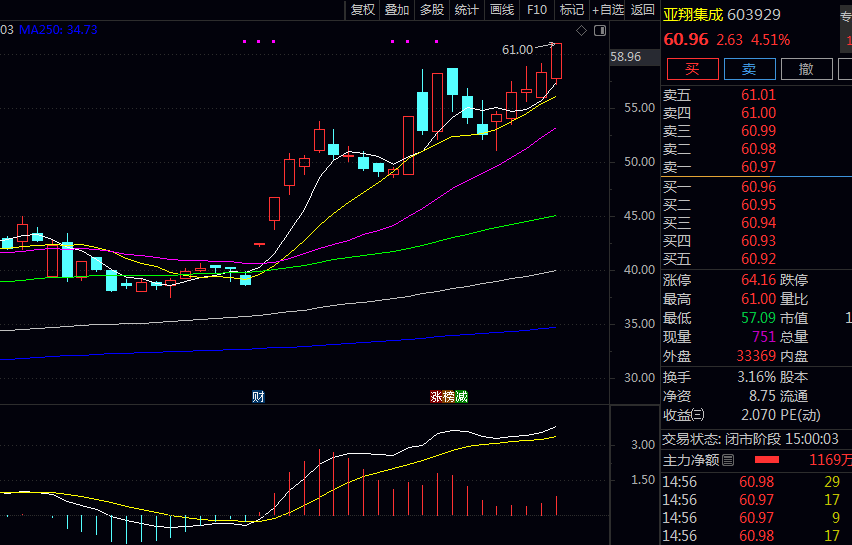Open the 统计 statistics tab

pos(467,10)
